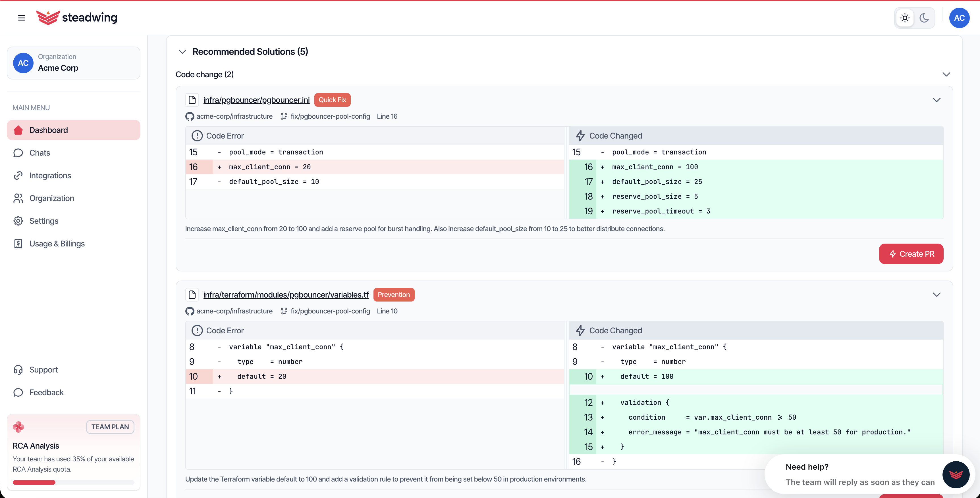Open Settings from the main menu
The width and height of the screenshot is (980, 498).
tap(44, 221)
